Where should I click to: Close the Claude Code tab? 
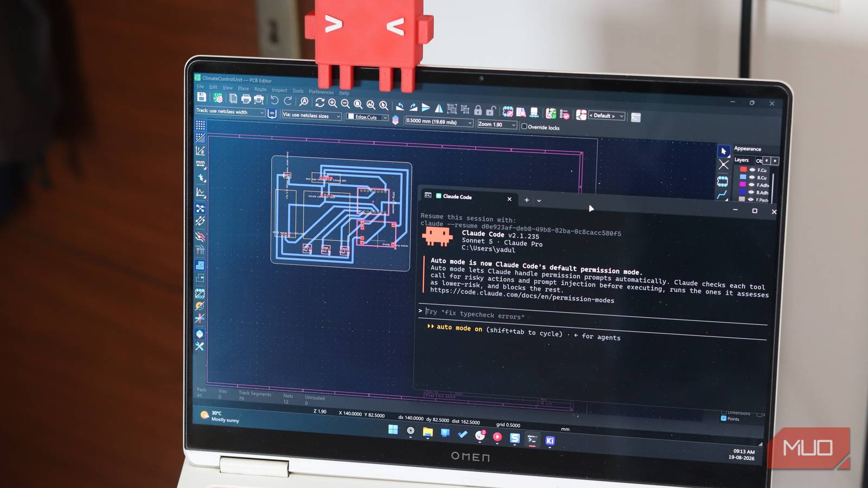pos(509,199)
